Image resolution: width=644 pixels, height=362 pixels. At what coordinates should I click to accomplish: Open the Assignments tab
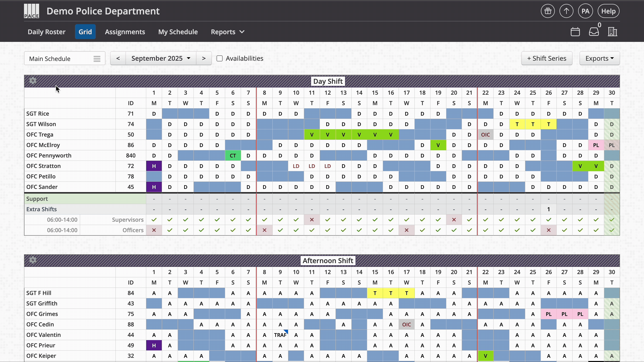125,32
